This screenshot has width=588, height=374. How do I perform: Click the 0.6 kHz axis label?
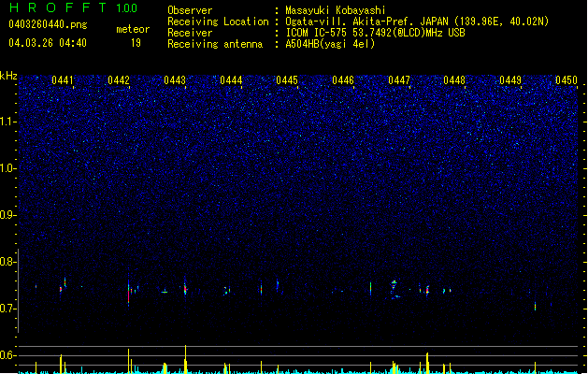coord(8,355)
